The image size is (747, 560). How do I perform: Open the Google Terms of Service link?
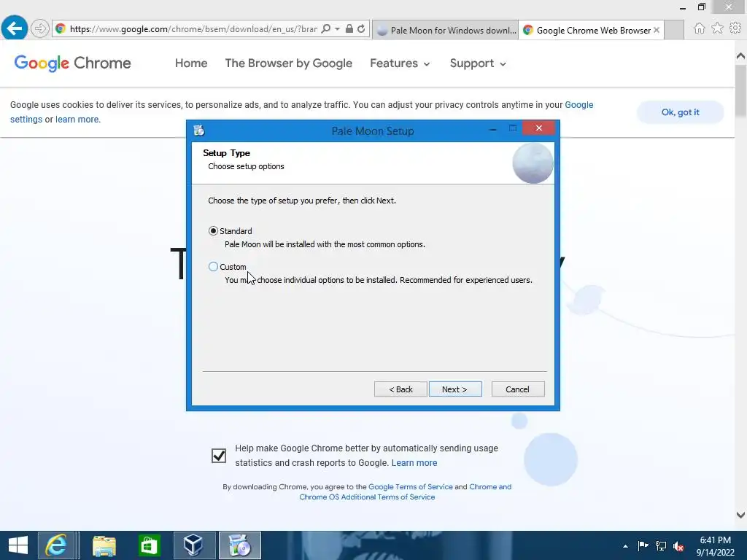click(411, 486)
